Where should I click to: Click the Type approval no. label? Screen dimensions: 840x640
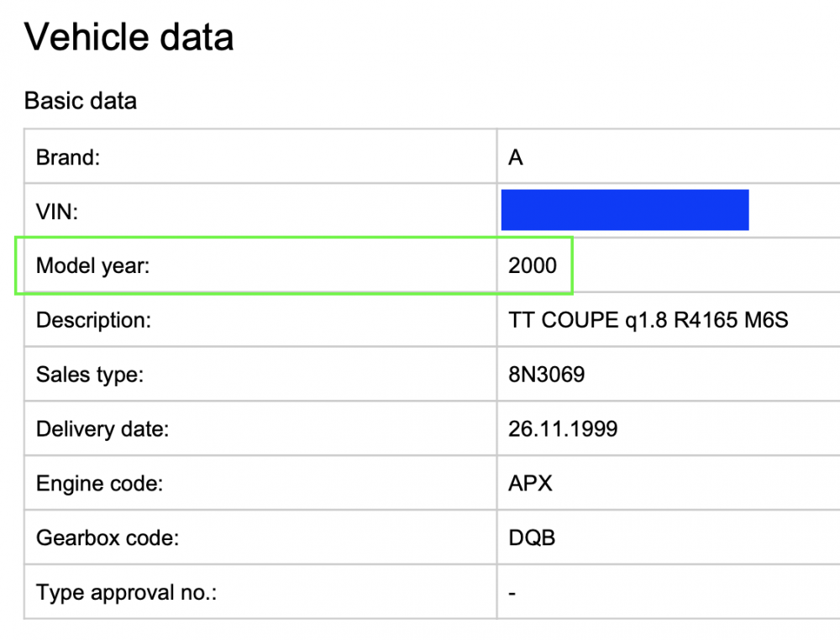point(126,592)
